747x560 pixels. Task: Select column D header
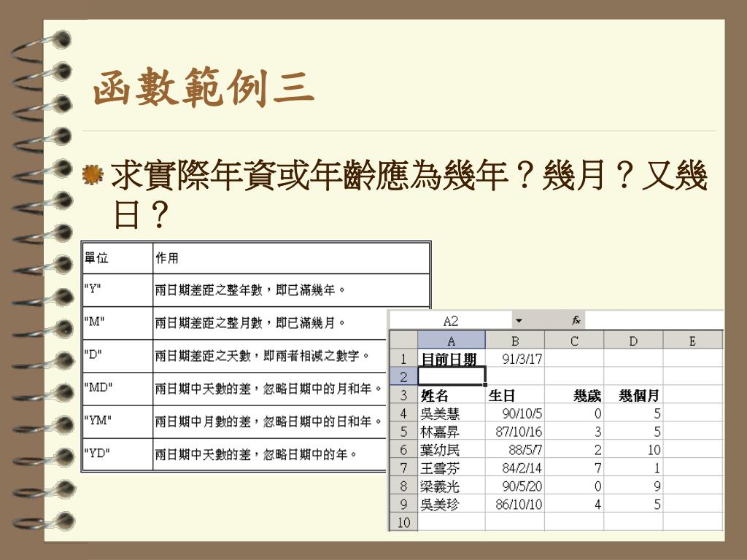[633, 341]
